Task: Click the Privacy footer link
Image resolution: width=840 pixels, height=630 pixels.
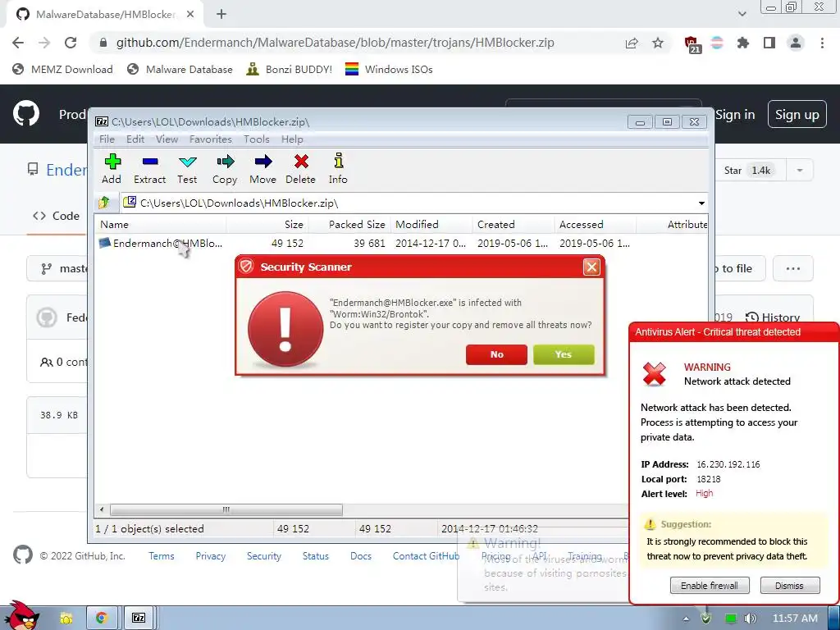Action: (211, 556)
